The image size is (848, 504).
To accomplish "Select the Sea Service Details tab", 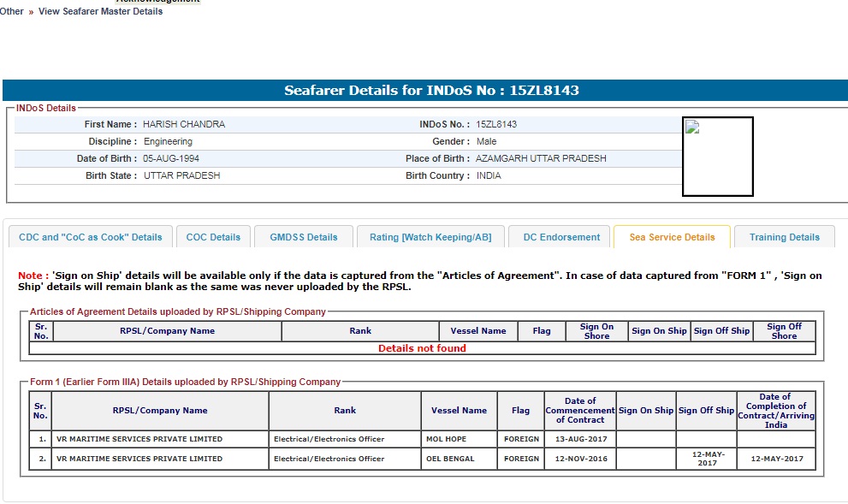I will point(672,237).
